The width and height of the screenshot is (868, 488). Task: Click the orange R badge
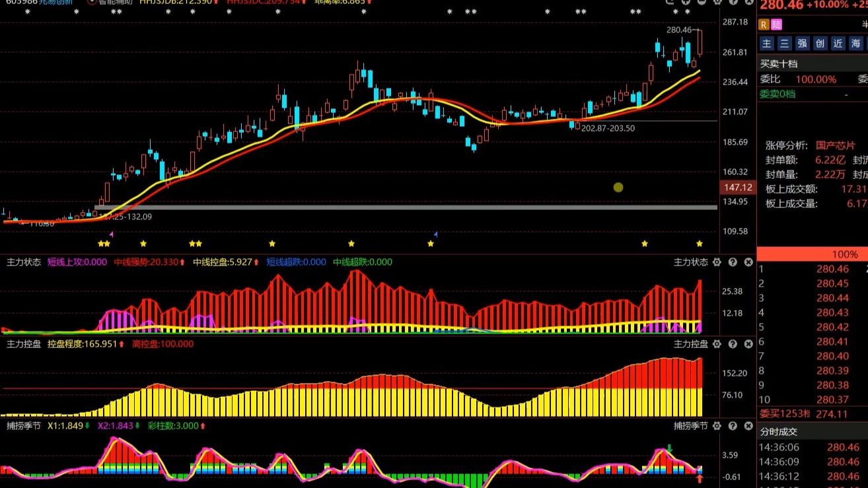[x=764, y=24]
